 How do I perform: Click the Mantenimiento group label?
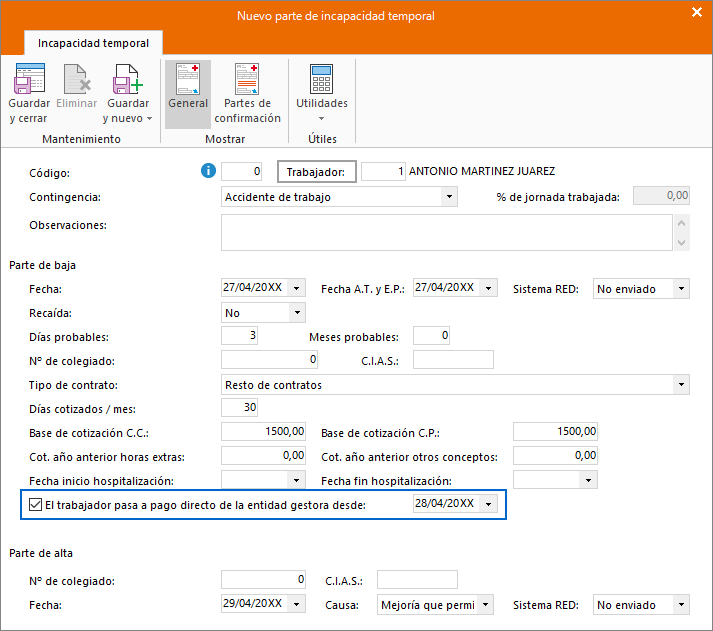[x=81, y=139]
